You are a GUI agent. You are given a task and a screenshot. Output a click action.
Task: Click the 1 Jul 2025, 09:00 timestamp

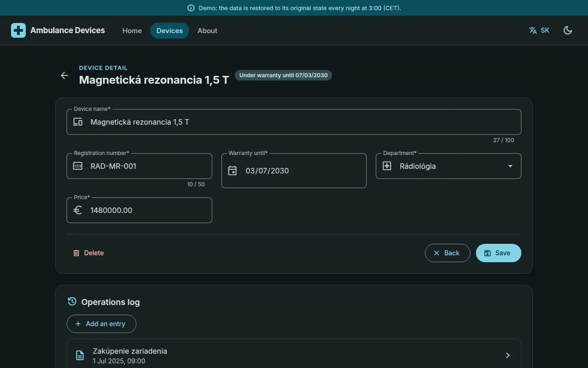(x=119, y=361)
